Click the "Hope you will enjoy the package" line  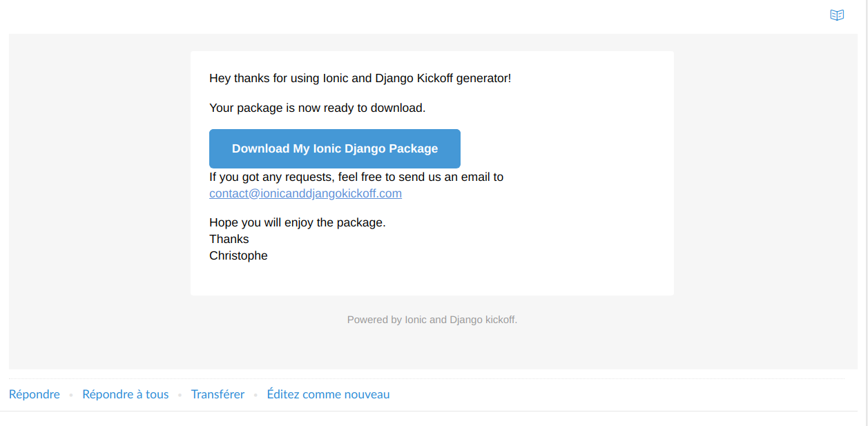tap(297, 222)
